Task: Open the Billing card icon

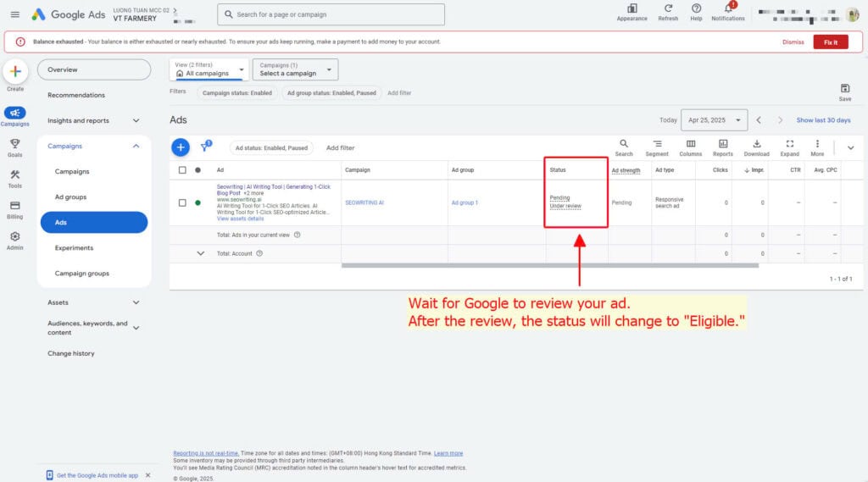Action: (x=15, y=206)
